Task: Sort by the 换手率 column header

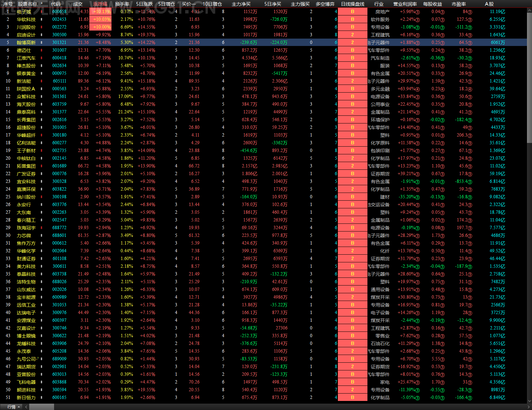Action: pyautogui.click(x=122, y=4)
